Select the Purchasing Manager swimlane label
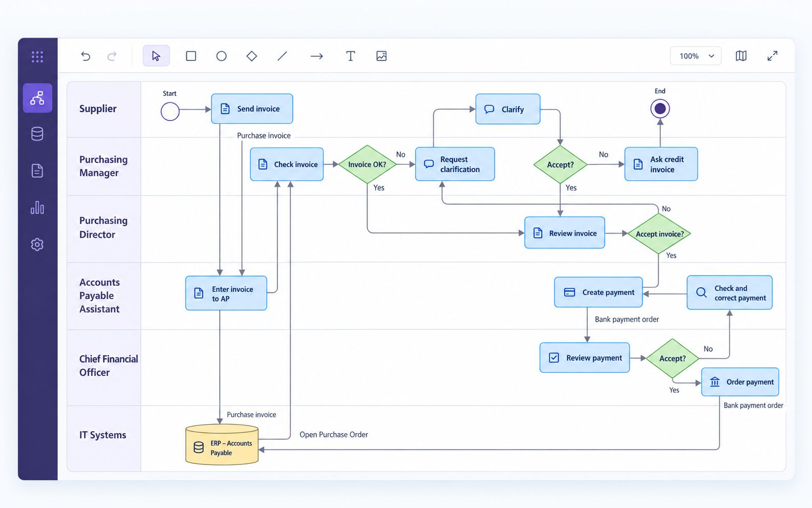Image resolution: width=812 pixels, height=508 pixels. click(103, 166)
